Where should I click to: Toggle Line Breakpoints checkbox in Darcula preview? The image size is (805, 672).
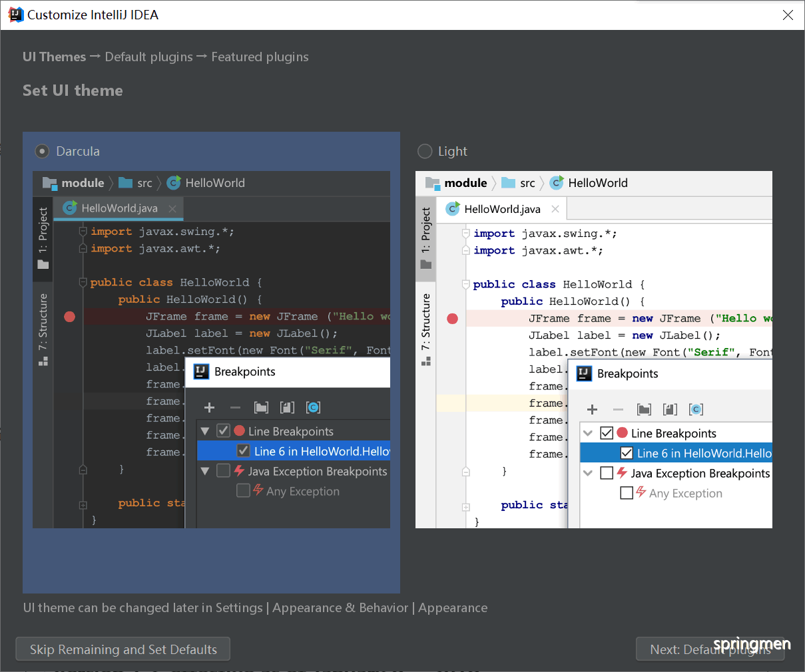point(224,430)
